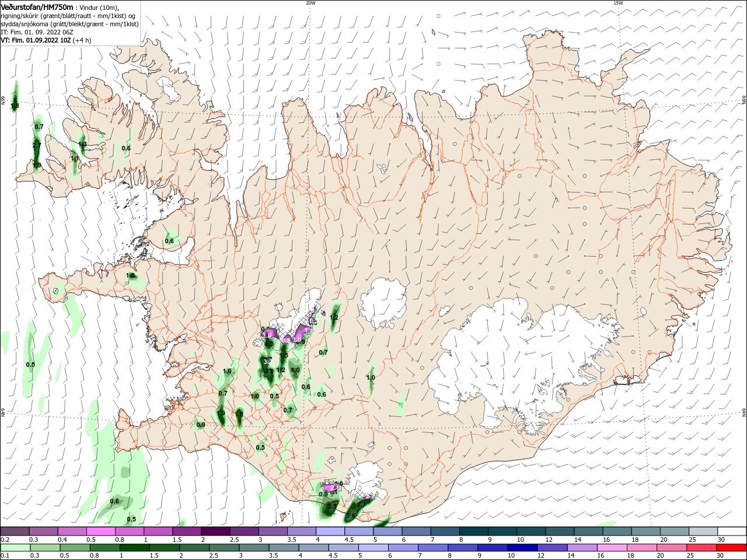Pick the muted purple 0.2 snow scale swatch
Viewport: 747px width, 560px height.
[x=15, y=531]
